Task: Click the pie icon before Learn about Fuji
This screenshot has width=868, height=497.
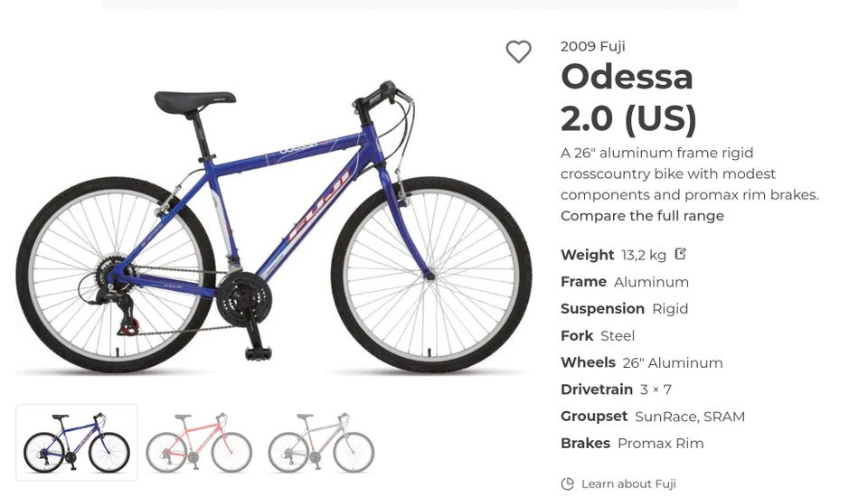Action: tap(567, 483)
